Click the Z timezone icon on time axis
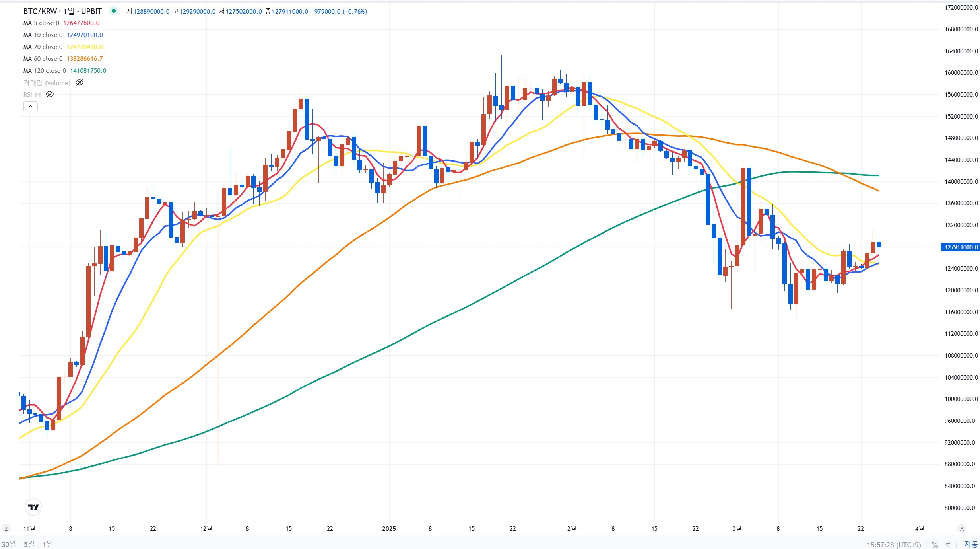This screenshot has width=980, height=549. click(6, 529)
